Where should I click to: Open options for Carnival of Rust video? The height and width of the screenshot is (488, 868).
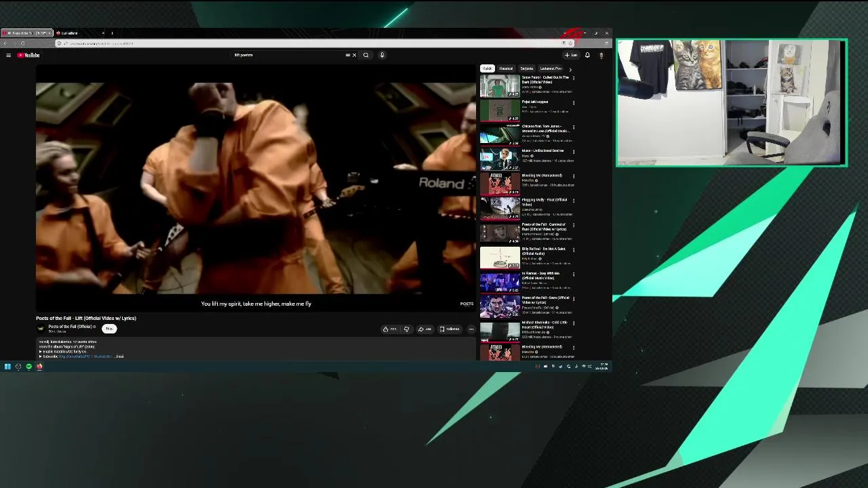pos(574,224)
